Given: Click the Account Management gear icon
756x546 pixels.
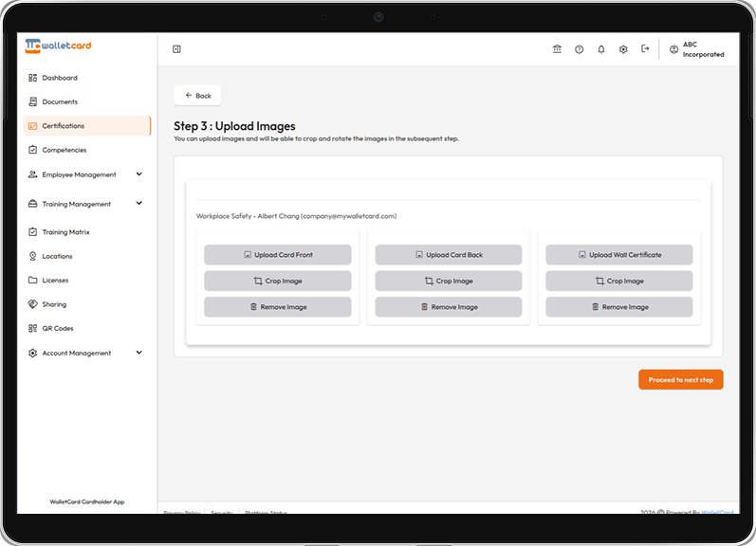Looking at the screenshot, I should (33, 353).
